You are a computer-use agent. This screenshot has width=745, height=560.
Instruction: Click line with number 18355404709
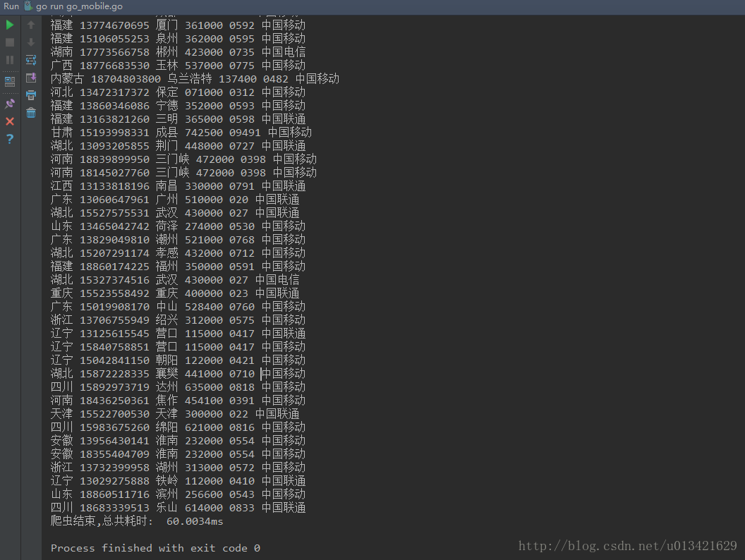tap(178, 454)
